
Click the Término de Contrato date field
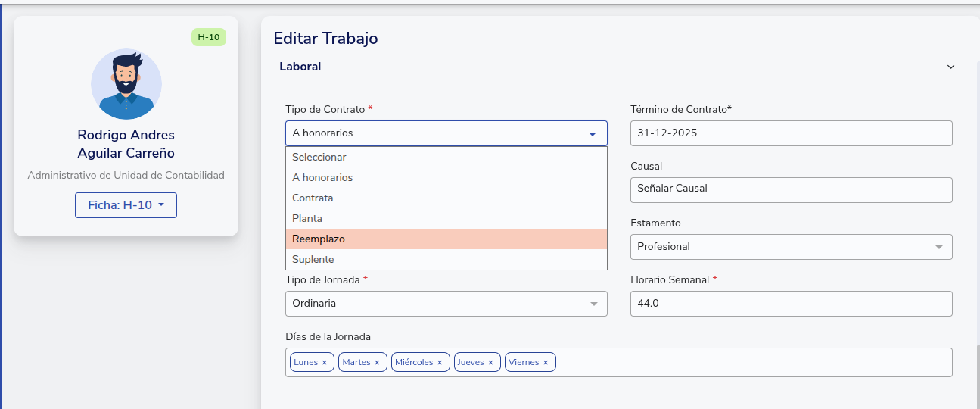click(x=791, y=133)
